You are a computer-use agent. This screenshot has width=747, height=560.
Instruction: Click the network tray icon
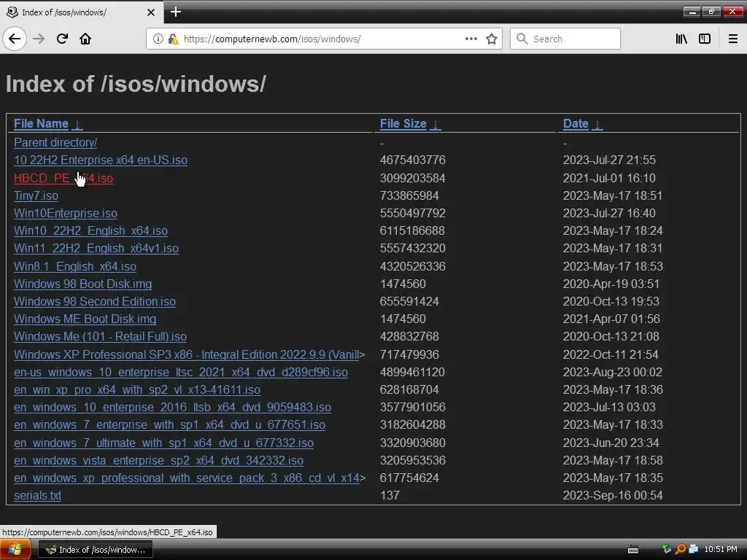(693, 549)
